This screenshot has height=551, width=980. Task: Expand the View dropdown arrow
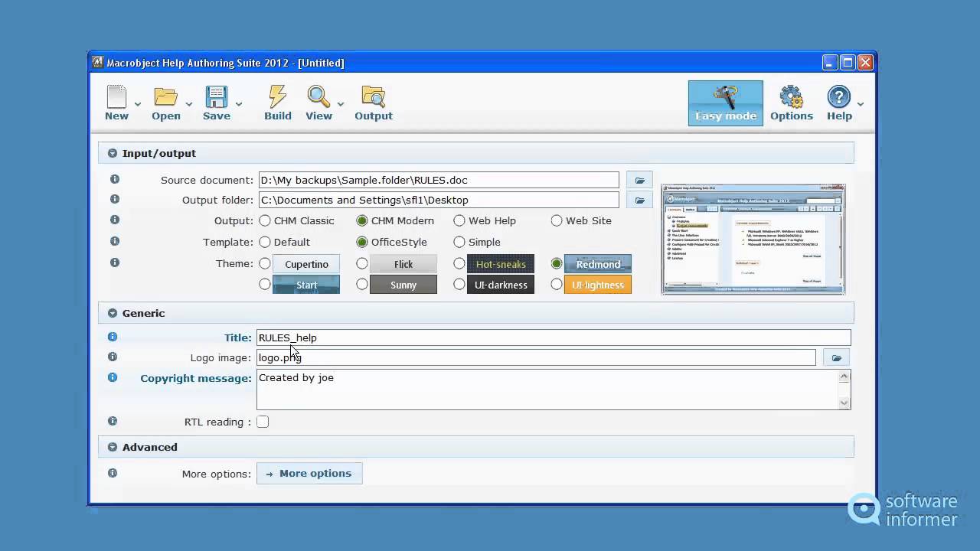click(341, 104)
